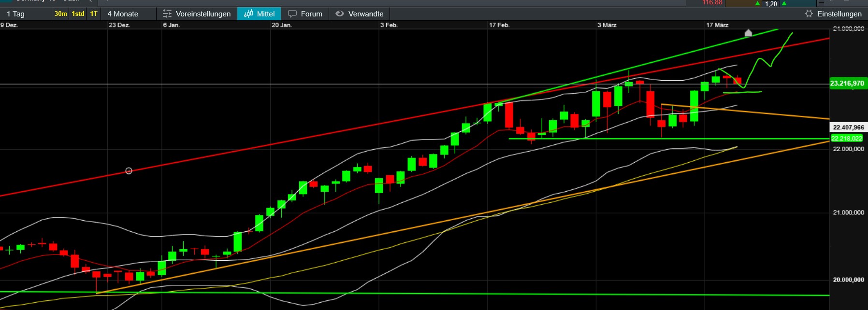Viewport: 868px width, 310px height.
Task: Click the '3 Feb.' date label
Action: [x=389, y=25]
